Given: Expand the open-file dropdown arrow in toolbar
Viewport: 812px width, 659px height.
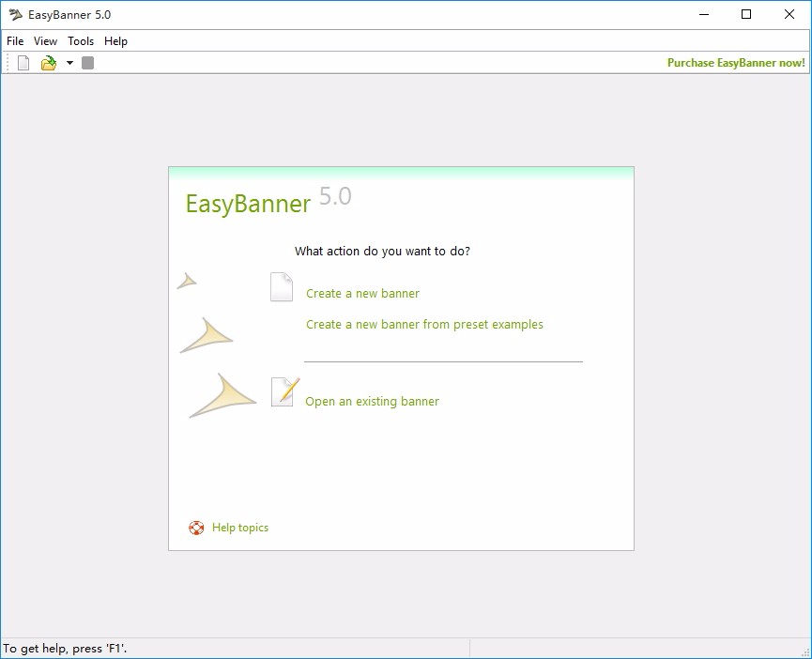Looking at the screenshot, I should [69, 63].
